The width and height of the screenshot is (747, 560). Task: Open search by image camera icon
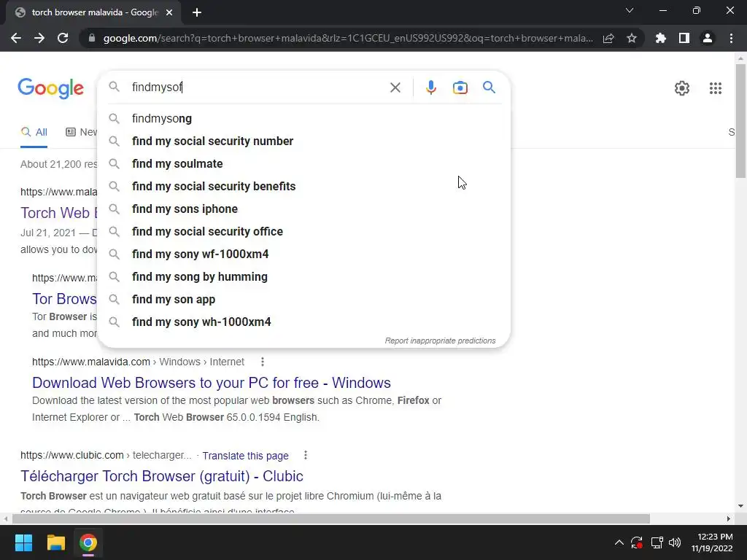click(x=460, y=87)
